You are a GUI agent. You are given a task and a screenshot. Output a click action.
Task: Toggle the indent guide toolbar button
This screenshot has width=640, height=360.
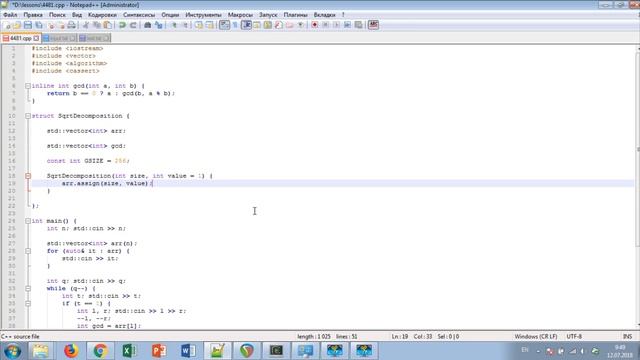pyautogui.click(x=246, y=25)
